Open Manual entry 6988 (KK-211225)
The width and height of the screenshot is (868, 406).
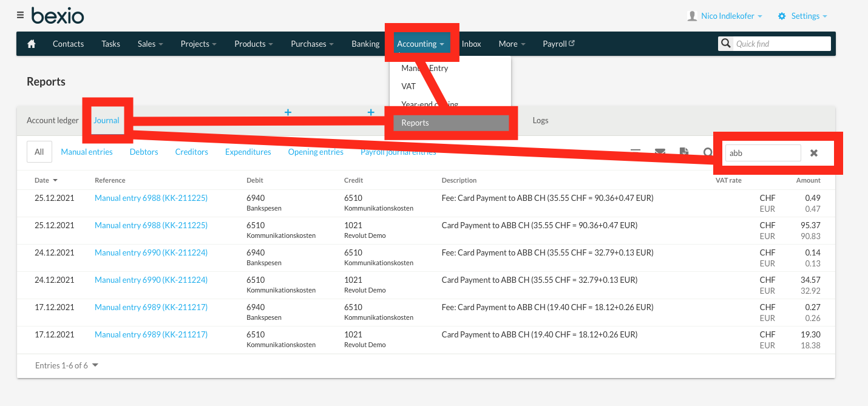(151, 197)
